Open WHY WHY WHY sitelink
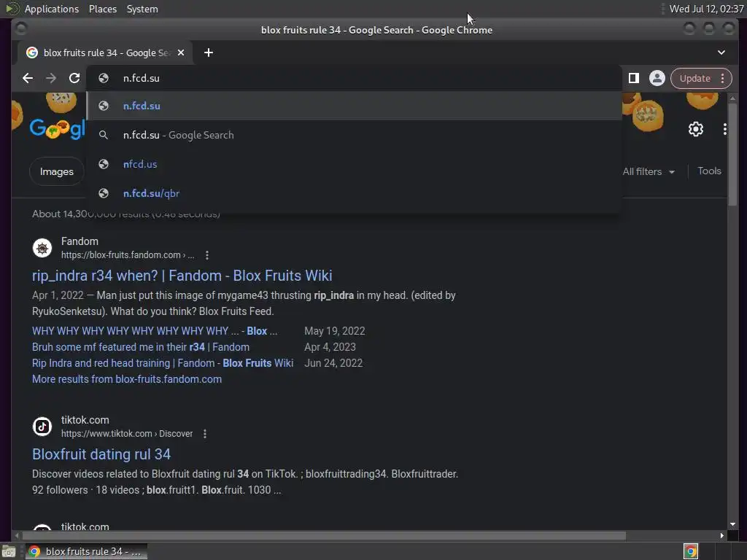 tap(155, 331)
